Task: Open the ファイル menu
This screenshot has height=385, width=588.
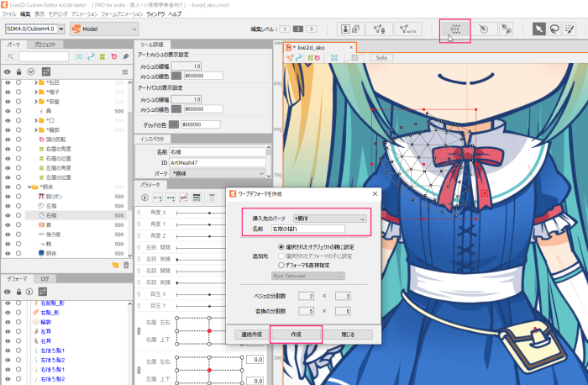Action: coord(8,14)
